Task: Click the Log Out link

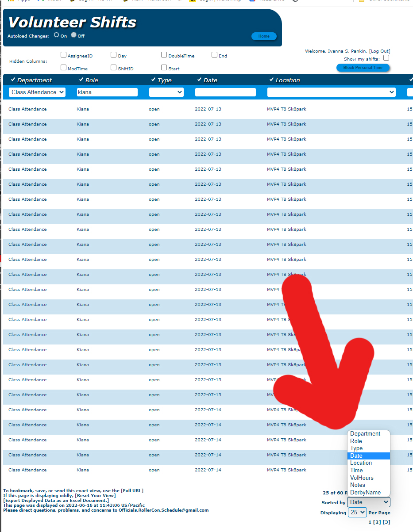Action: [x=379, y=51]
